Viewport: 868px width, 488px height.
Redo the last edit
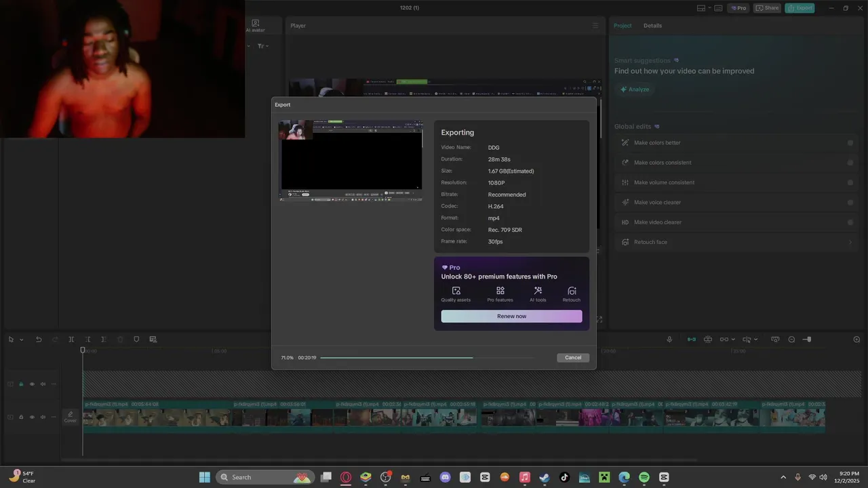55,340
